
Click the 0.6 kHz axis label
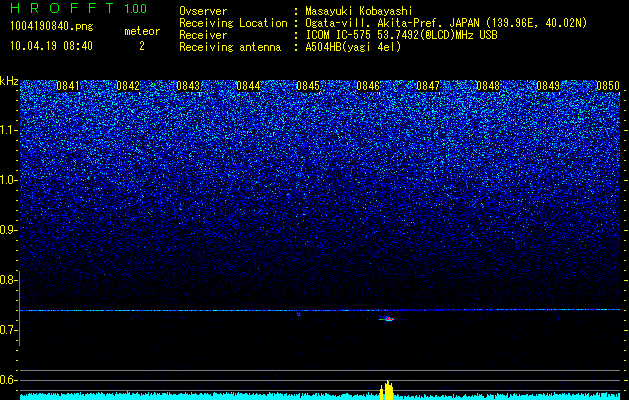pyautogui.click(x=9, y=380)
